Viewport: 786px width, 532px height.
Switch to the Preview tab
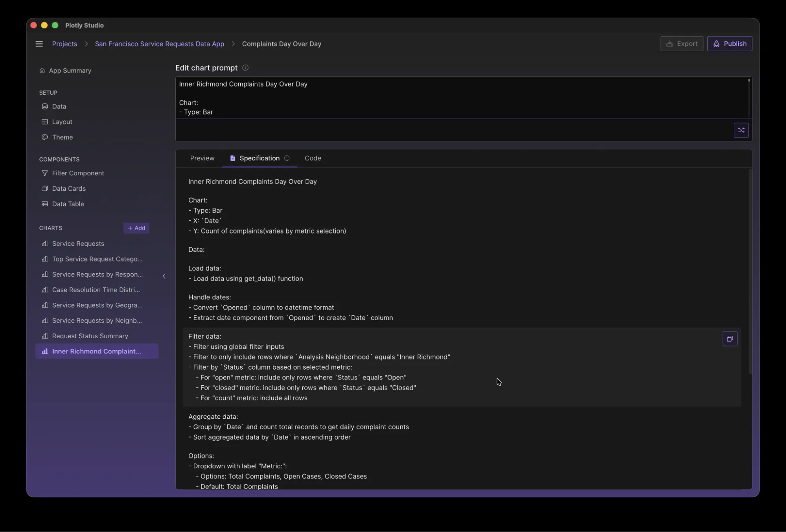202,158
